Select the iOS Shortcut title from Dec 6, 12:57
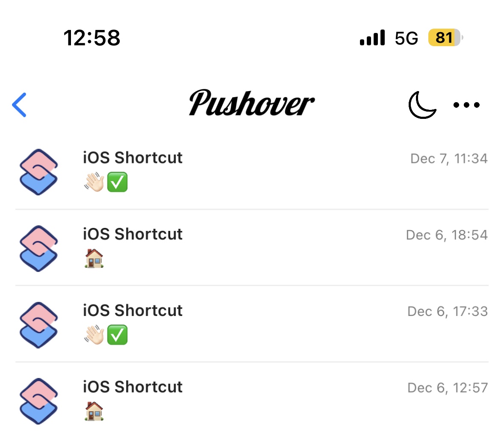 [133, 387]
